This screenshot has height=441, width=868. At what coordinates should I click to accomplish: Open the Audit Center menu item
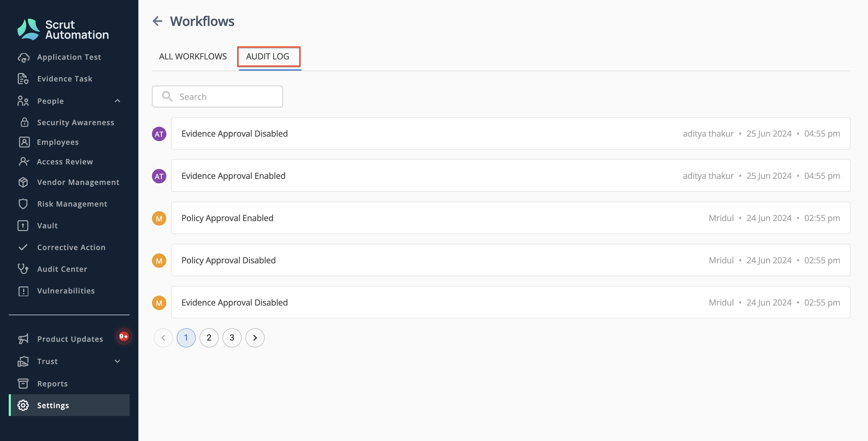click(x=69, y=269)
